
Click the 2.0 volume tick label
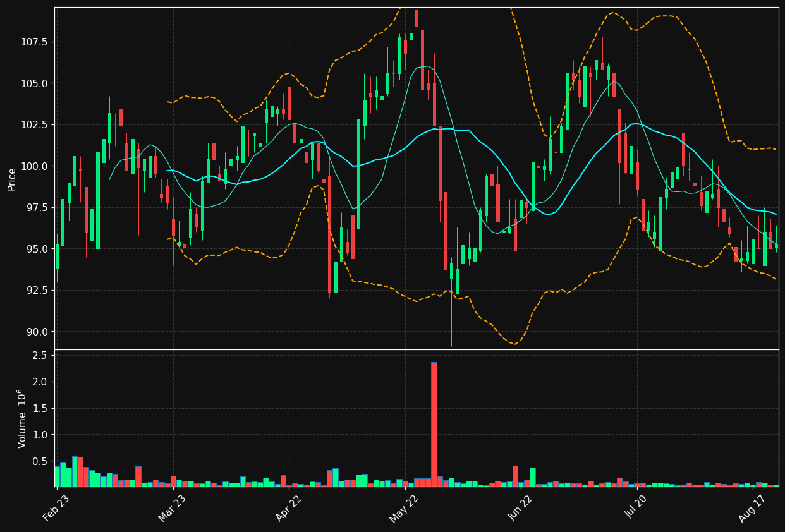coord(40,382)
